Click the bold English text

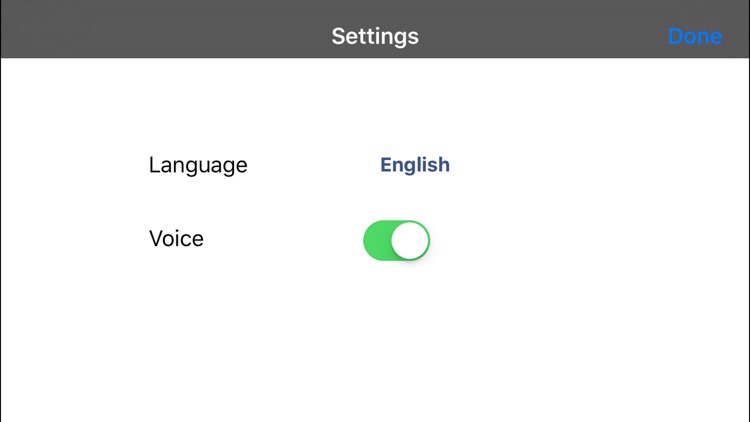click(415, 165)
